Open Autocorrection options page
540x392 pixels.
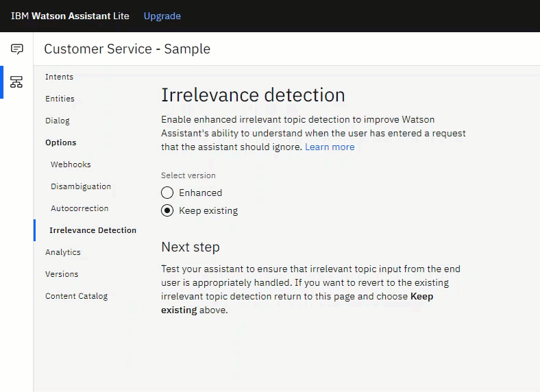coord(79,208)
